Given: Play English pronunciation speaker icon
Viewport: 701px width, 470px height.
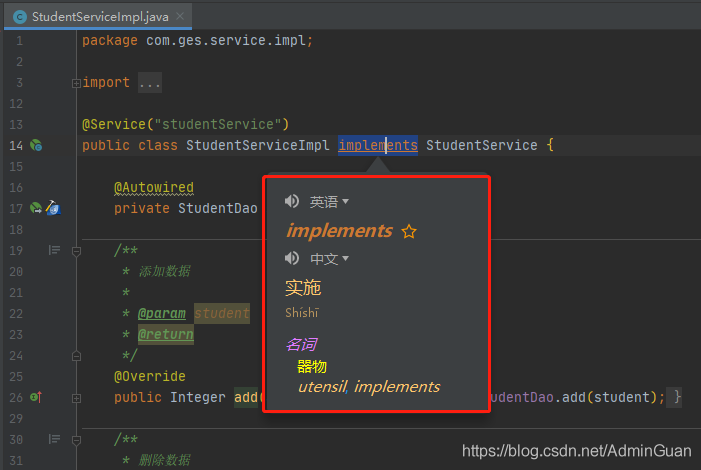Looking at the screenshot, I should [x=292, y=202].
